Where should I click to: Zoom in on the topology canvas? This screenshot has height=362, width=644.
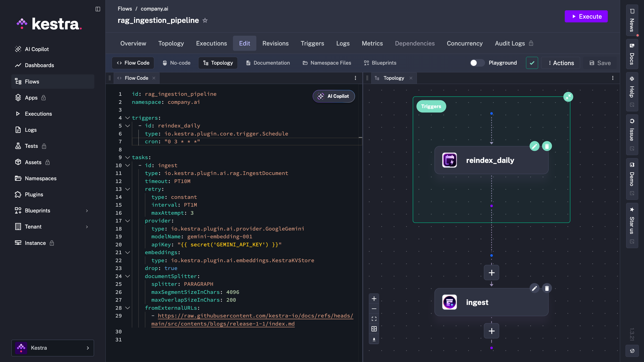(x=374, y=299)
